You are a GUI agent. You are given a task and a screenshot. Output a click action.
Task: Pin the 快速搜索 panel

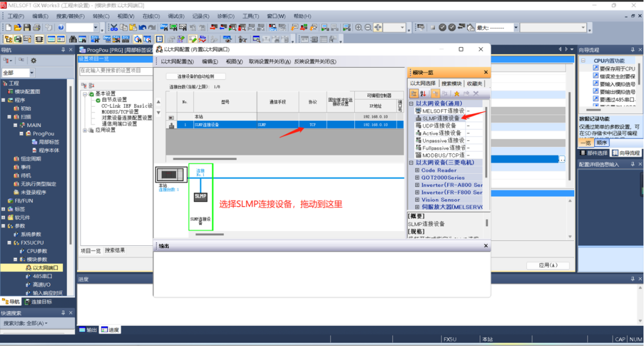tap(63, 312)
